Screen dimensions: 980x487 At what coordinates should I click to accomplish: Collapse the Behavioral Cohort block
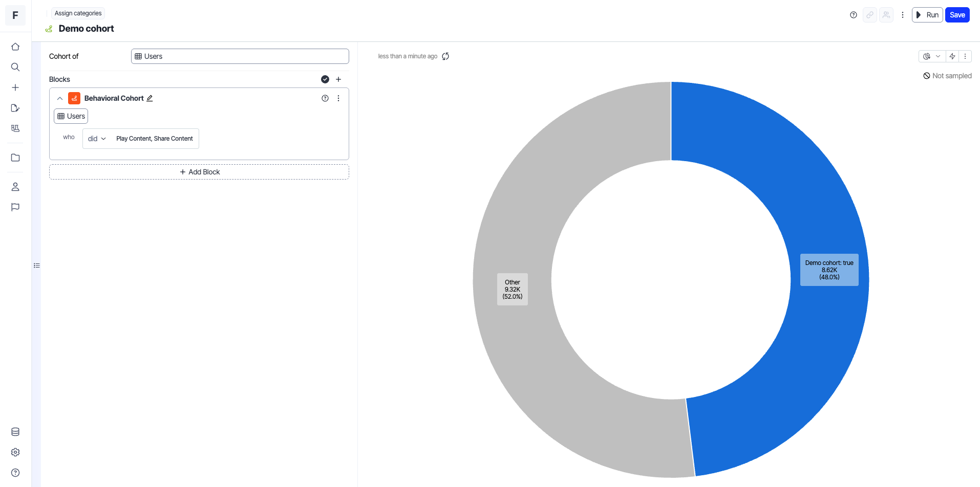(x=60, y=98)
